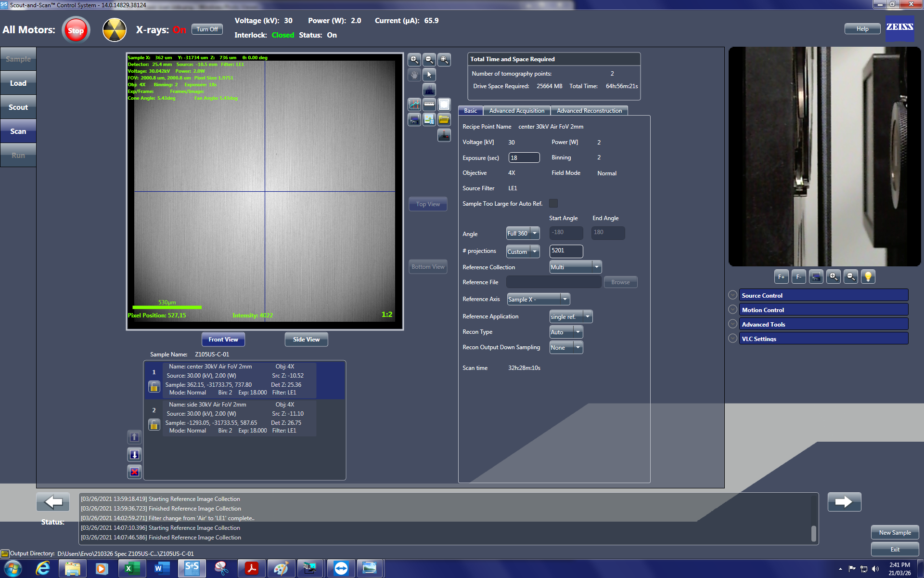Click the Exposure (sec) input field
This screenshot has height=578, width=924.
524,158
